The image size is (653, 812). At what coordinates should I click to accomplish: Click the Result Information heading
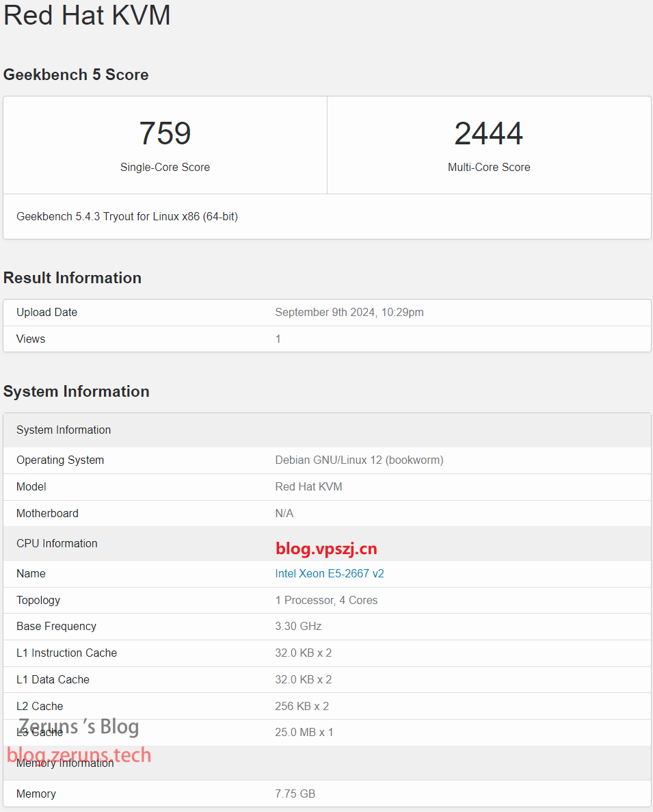pos(72,278)
